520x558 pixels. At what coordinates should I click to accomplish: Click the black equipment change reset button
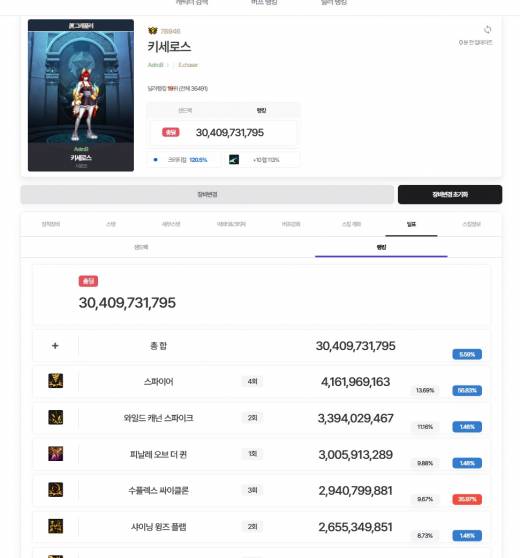(x=450, y=194)
